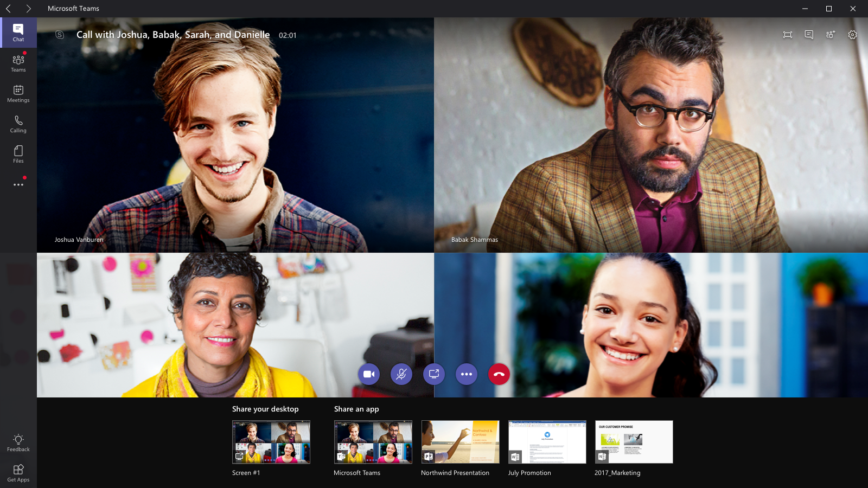This screenshot has width=868, height=488.
Task: Hang up using the red end call button
Action: click(499, 374)
